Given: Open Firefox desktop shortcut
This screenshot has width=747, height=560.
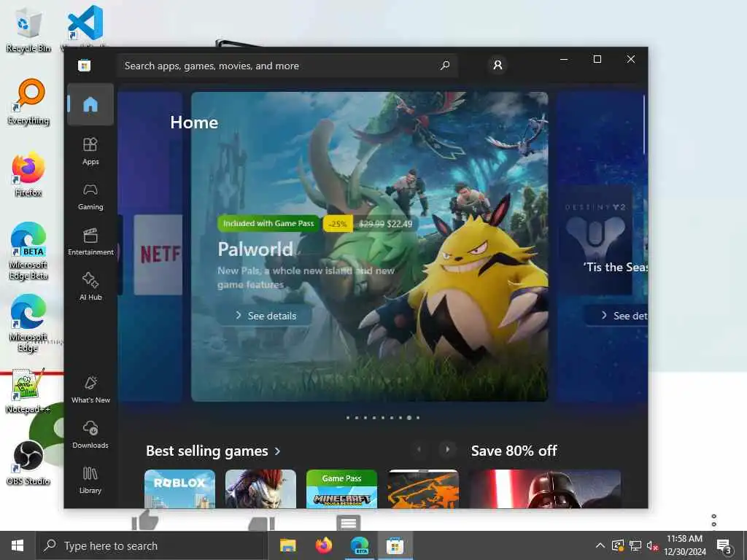Looking at the screenshot, I should [x=28, y=175].
